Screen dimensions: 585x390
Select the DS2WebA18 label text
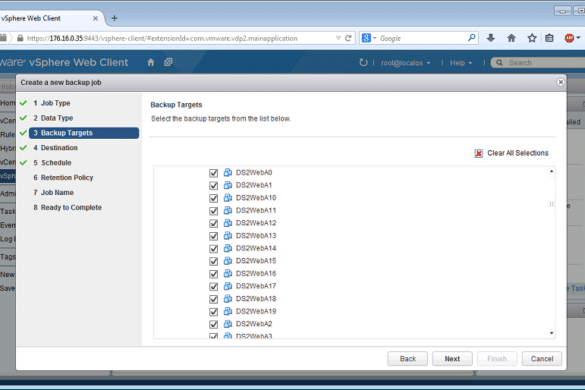tap(256, 299)
